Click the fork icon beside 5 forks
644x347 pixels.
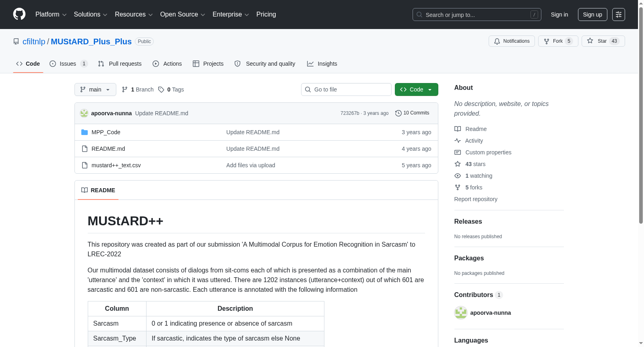458,187
